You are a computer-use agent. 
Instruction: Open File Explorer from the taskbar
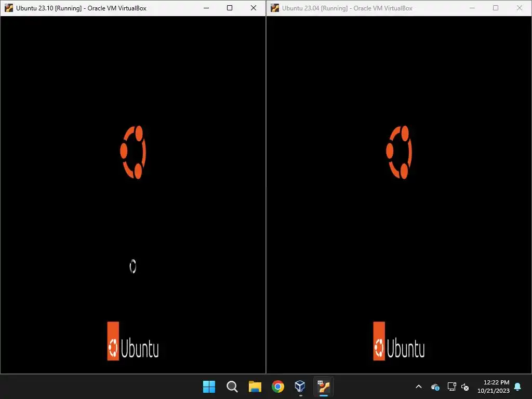(x=255, y=387)
